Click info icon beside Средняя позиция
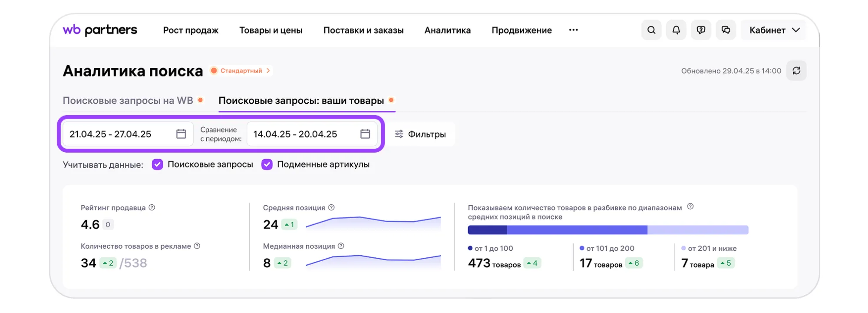Viewport: 868px width, 313px height. click(x=331, y=208)
